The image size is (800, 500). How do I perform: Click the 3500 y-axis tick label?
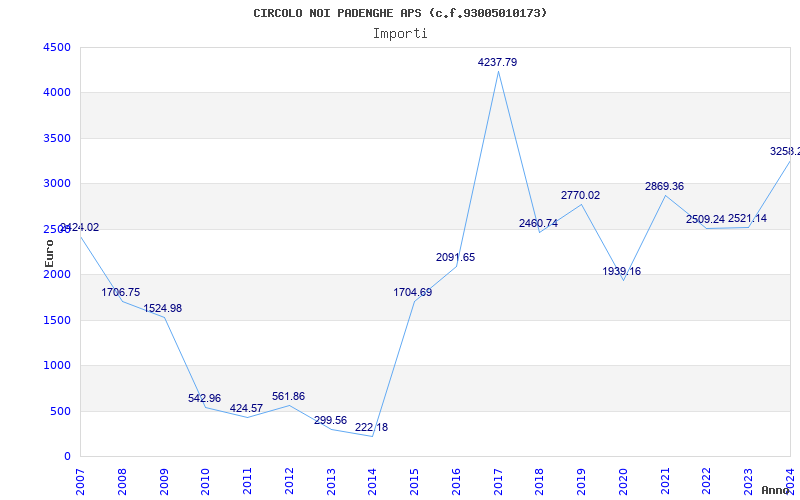(x=57, y=138)
